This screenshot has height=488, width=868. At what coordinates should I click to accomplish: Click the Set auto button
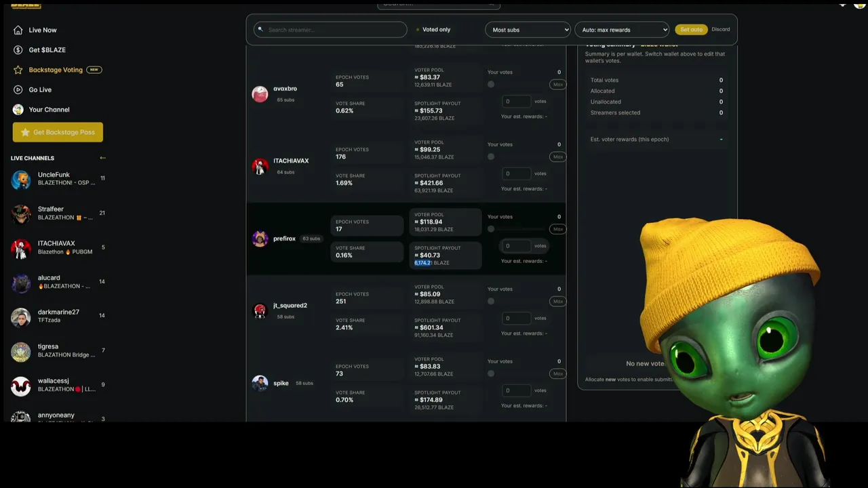(x=691, y=30)
